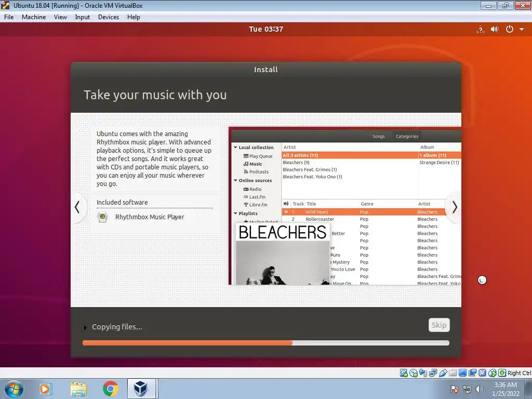Image resolution: width=532 pixels, height=399 pixels.
Task: Click the mouse integration status icon
Action: [493, 373]
